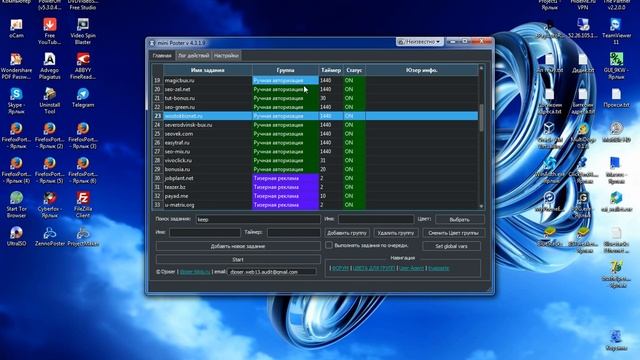This screenshot has height=360, width=640.
Task: Open the Дедик.txt file on the desktop
Action: (583, 63)
